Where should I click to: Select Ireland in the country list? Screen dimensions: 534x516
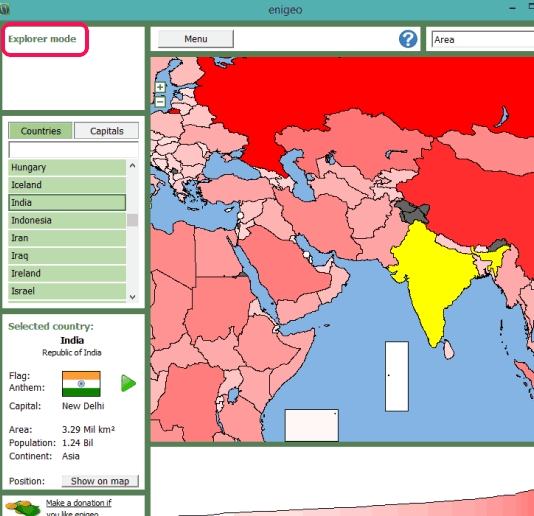67,273
